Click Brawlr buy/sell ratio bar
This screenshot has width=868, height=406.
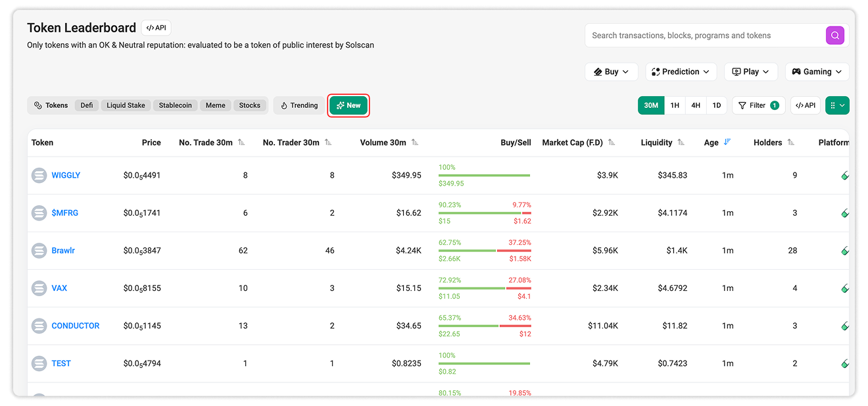(x=485, y=251)
